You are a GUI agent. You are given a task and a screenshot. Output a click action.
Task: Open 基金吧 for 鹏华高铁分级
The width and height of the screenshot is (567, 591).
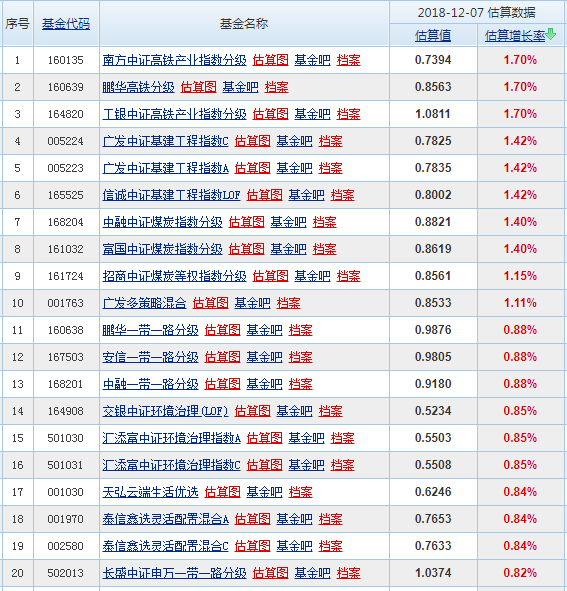point(240,87)
